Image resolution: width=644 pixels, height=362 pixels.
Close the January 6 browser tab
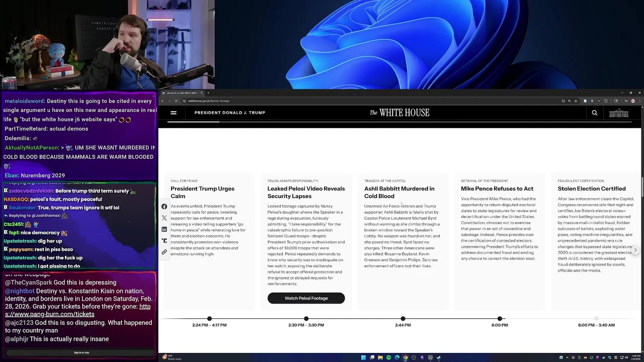click(201, 93)
